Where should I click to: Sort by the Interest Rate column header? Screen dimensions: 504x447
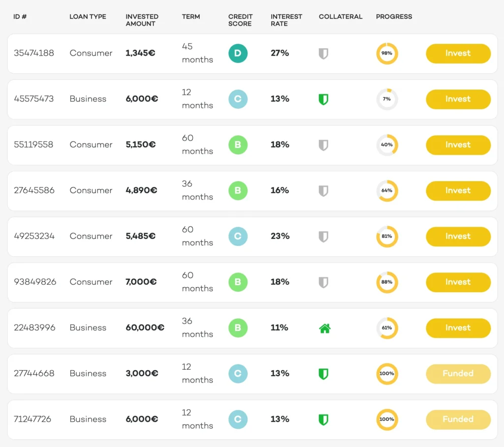(x=286, y=20)
